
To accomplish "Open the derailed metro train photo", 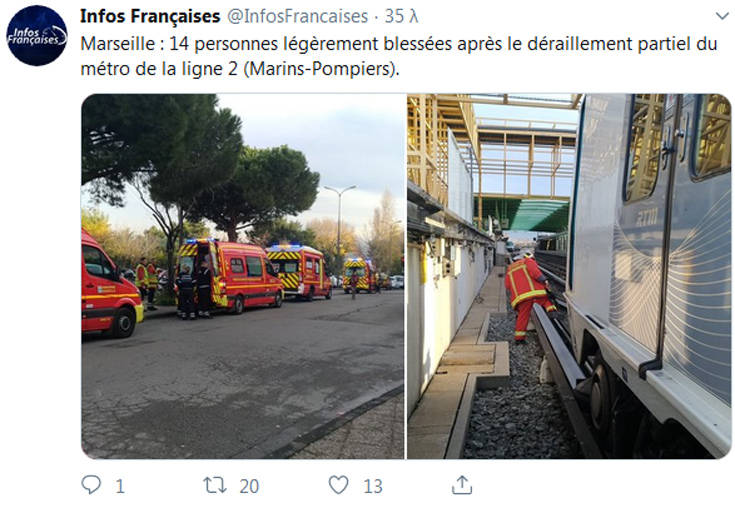I will 569,276.
